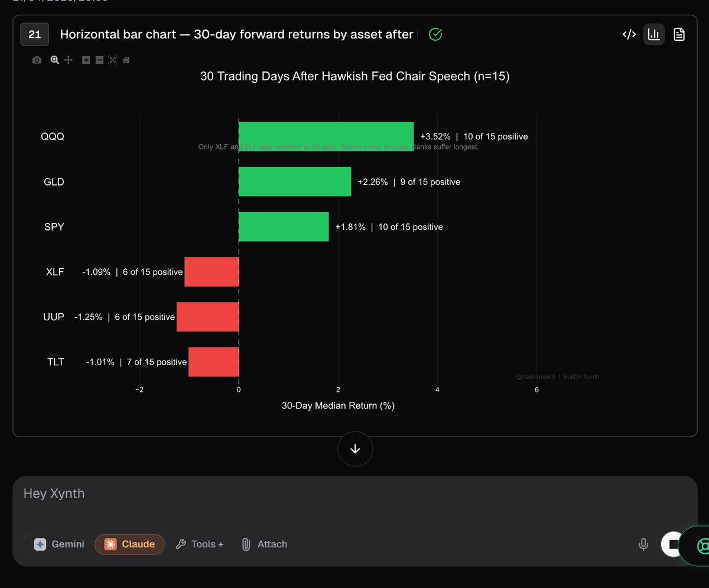
Task: Zoom in with the plus icon
Action: [x=86, y=60]
